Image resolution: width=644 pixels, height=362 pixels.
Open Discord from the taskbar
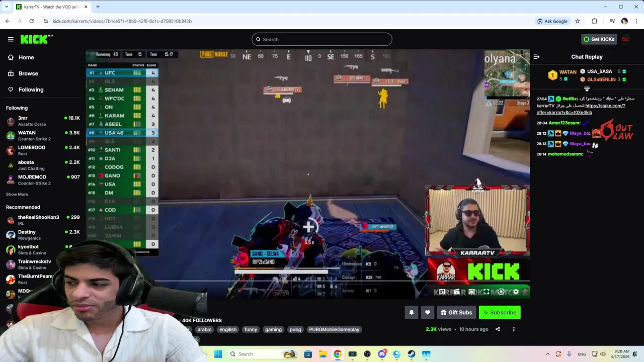click(382, 354)
